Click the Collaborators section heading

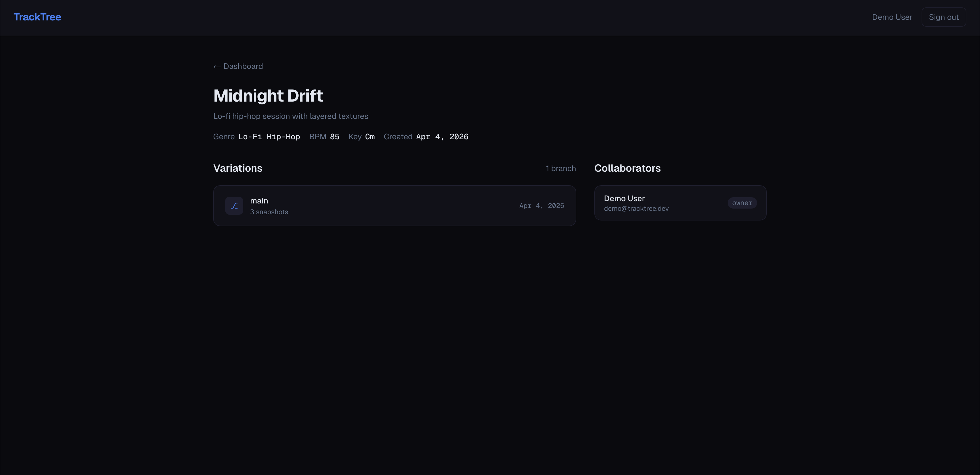(627, 168)
